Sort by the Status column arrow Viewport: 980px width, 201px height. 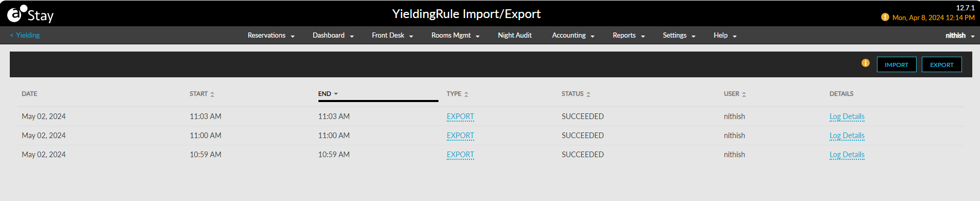pos(588,94)
